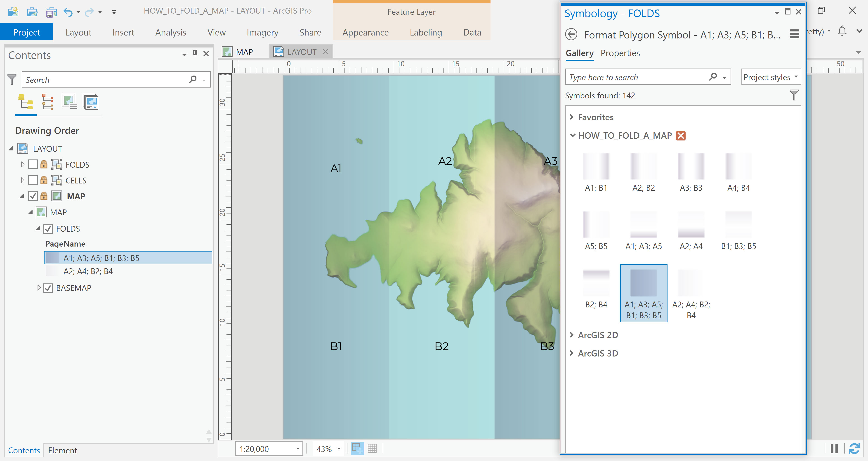Remove the HOW_TO_FOLD_A_MAP style with the red X
This screenshot has width=868, height=461.
pos(681,135)
